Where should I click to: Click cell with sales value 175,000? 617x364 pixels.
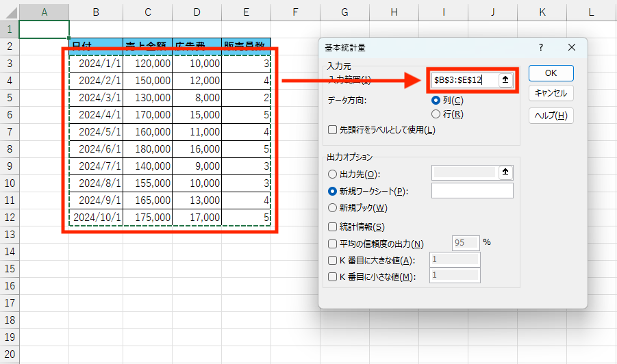pos(147,218)
